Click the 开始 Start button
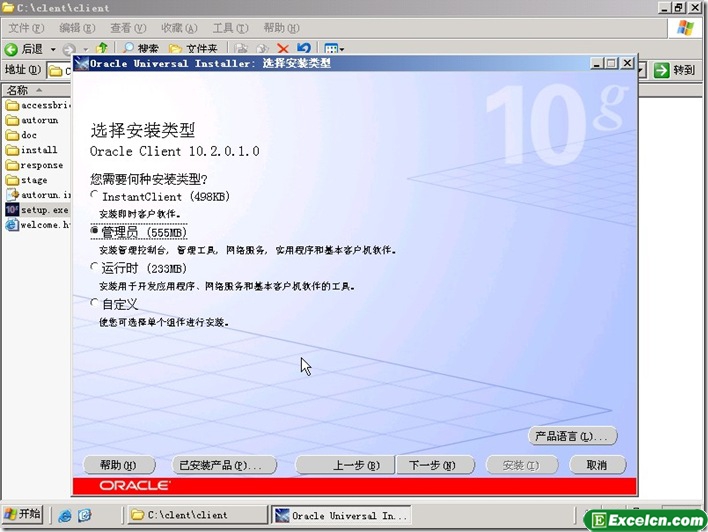708x532 pixels. [22, 514]
